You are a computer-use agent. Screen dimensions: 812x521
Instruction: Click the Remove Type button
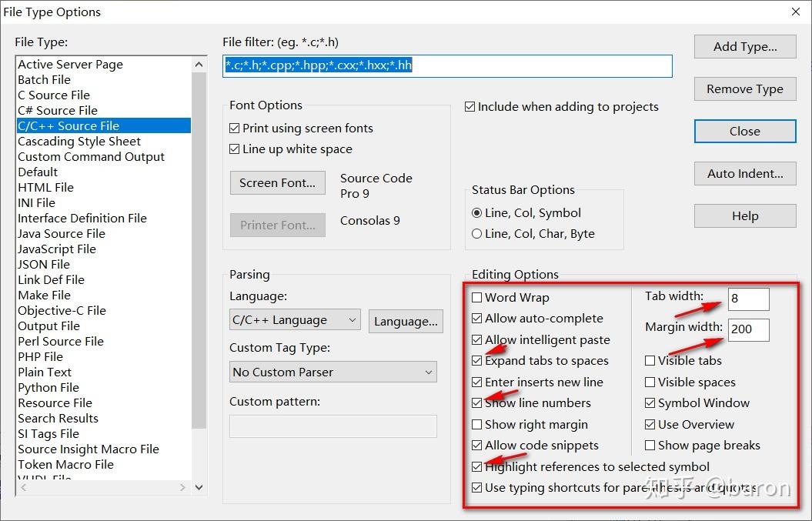click(744, 89)
